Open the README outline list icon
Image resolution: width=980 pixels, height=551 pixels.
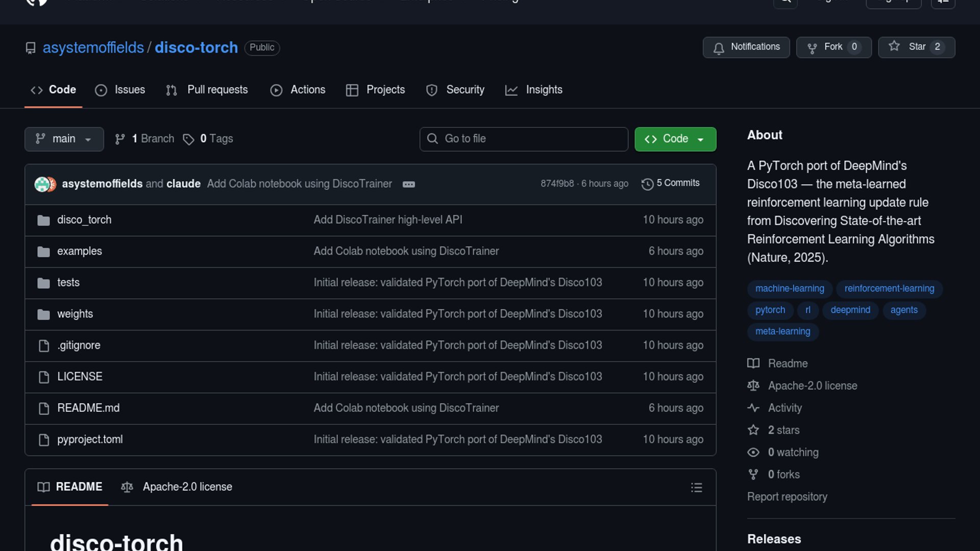click(696, 487)
